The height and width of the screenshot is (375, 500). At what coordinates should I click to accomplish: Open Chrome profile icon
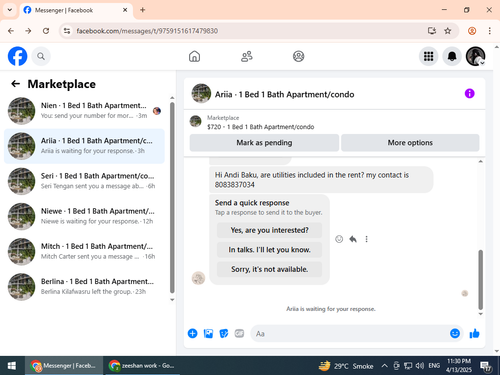472,31
